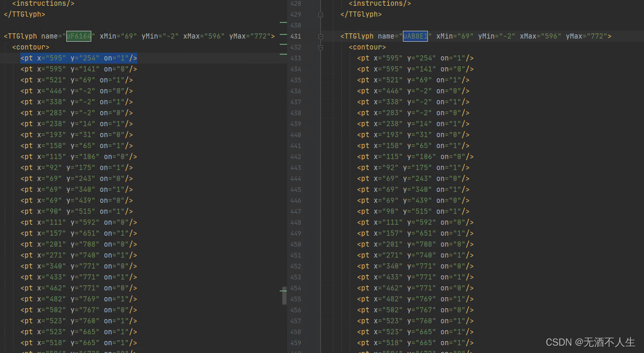Click line number 459 in the gutter

click(x=295, y=343)
